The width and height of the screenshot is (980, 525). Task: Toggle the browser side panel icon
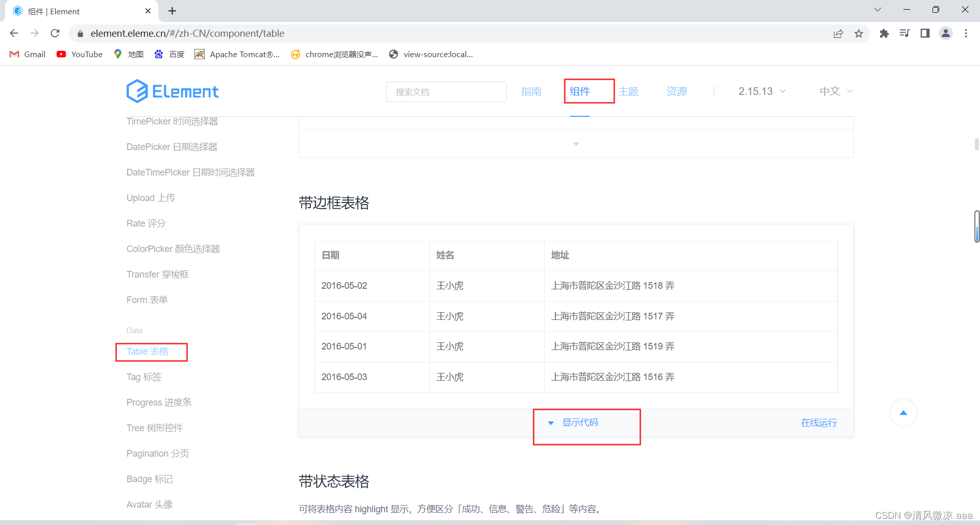[925, 33]
